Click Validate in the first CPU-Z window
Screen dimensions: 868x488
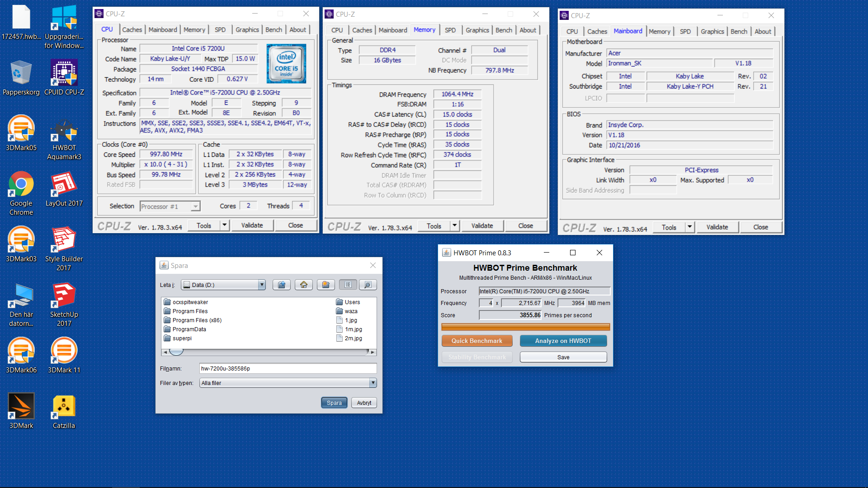[x=252, y=225]
